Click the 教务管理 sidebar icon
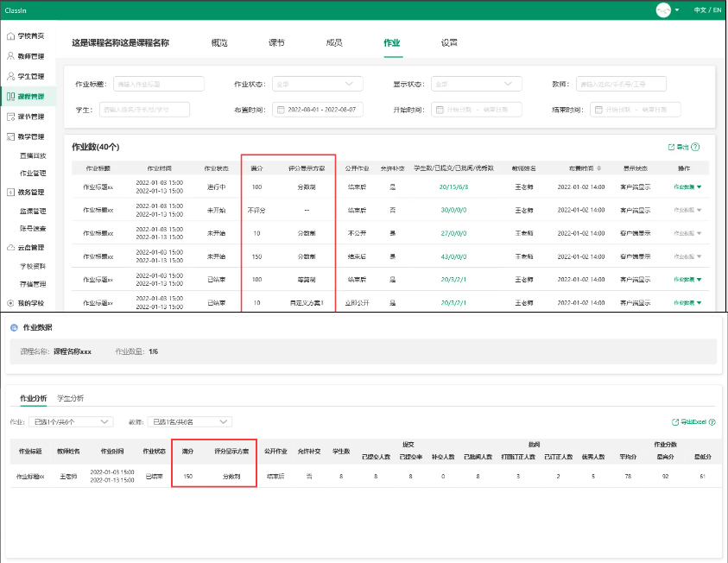Screen dimensions: 728x563 coord(10,192)
